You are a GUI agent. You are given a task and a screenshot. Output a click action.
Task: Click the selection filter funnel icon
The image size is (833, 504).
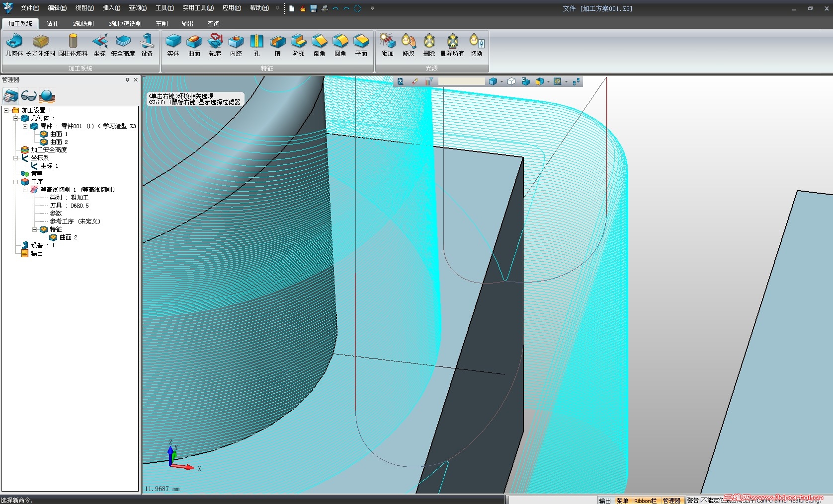tap(429, 81)
